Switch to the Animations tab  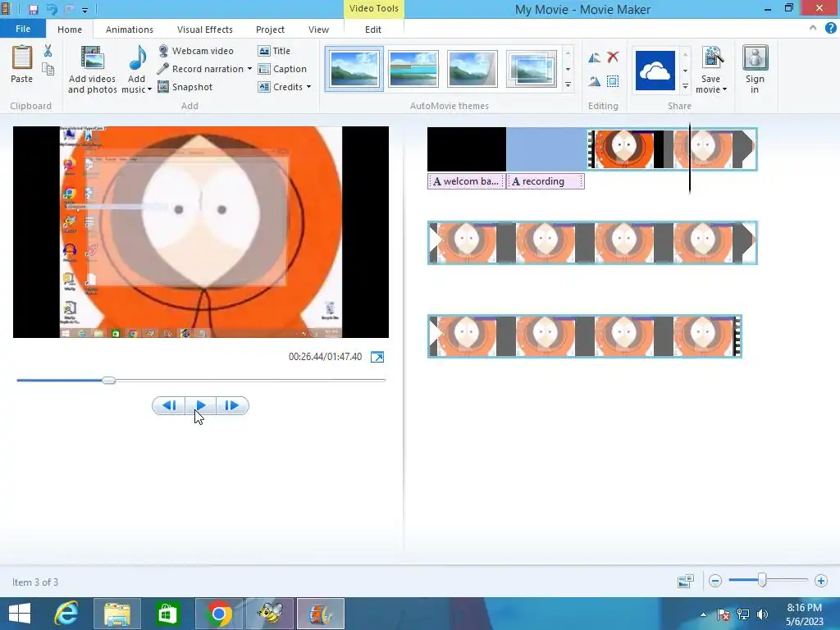pyautogui.click(x=129, y=30)
